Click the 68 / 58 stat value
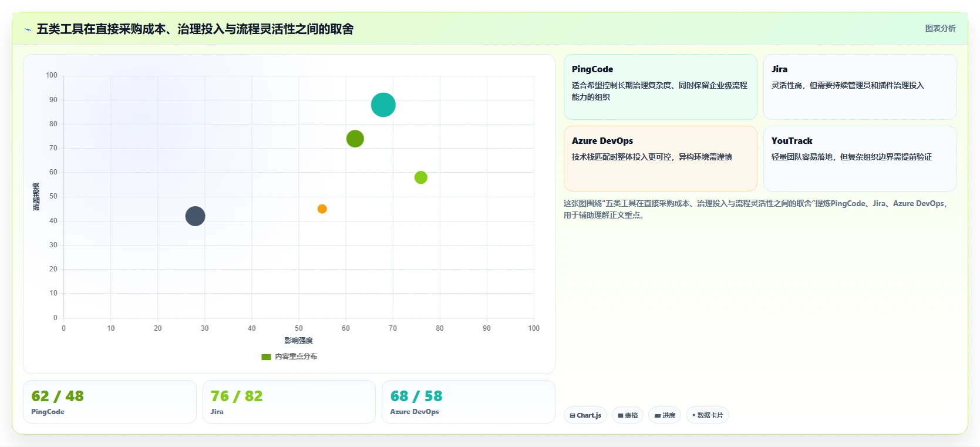Screen dimensions: 980x447 [416, 396]
